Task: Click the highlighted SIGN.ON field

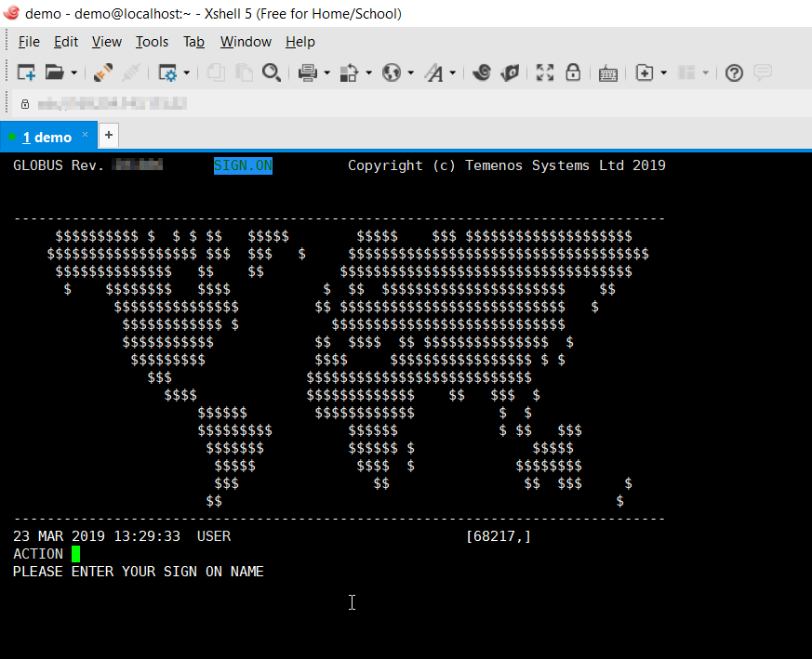Action: 242,165
